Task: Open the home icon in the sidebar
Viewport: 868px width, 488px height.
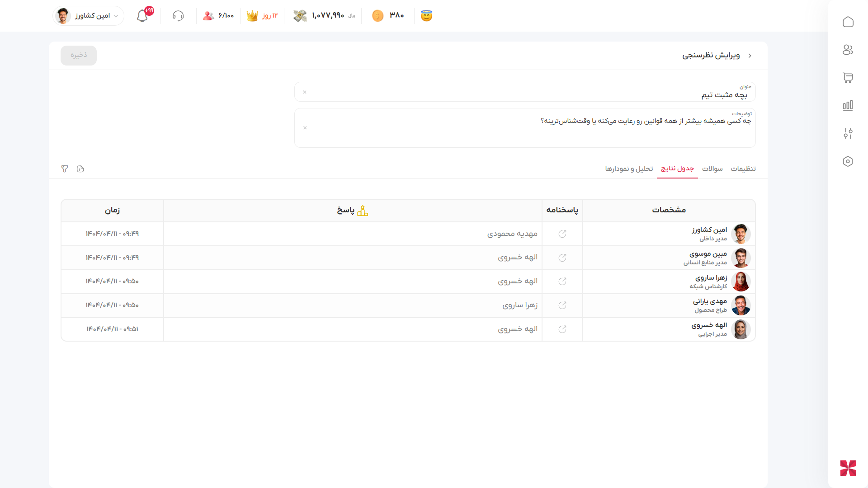Action: click(x=848, y=22)
